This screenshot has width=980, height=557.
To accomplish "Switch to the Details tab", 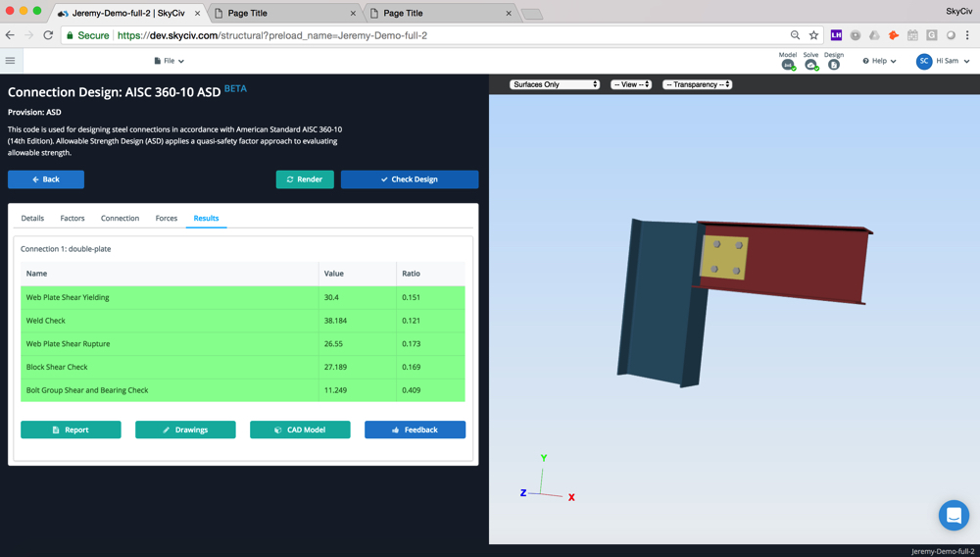I will click(x=32, y=218).
